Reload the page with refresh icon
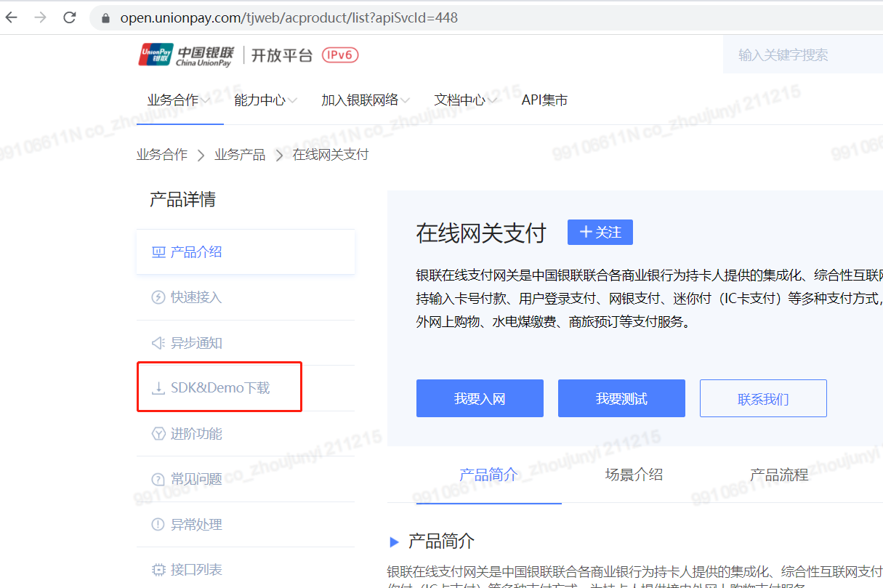 tap(70, 17)
